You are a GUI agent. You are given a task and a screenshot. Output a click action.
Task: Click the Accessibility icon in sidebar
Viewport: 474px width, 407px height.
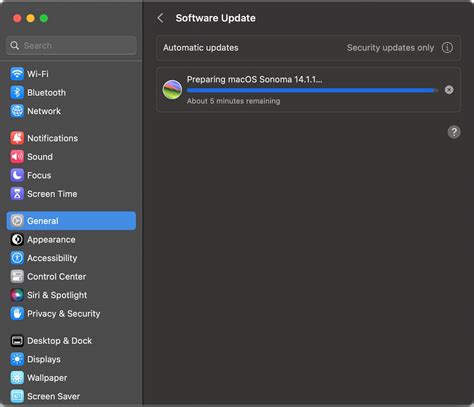[17, 258]
